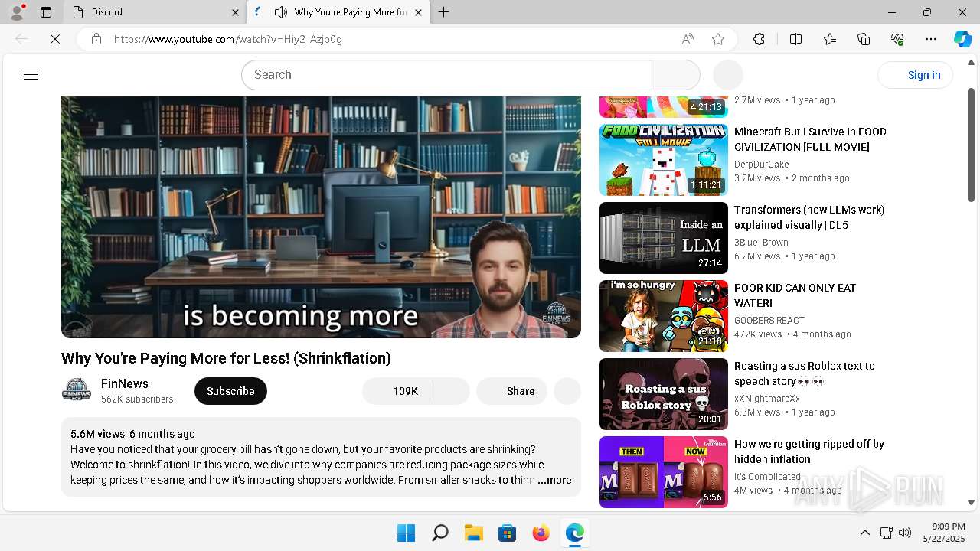View site information lock icon

click(96, 39)
